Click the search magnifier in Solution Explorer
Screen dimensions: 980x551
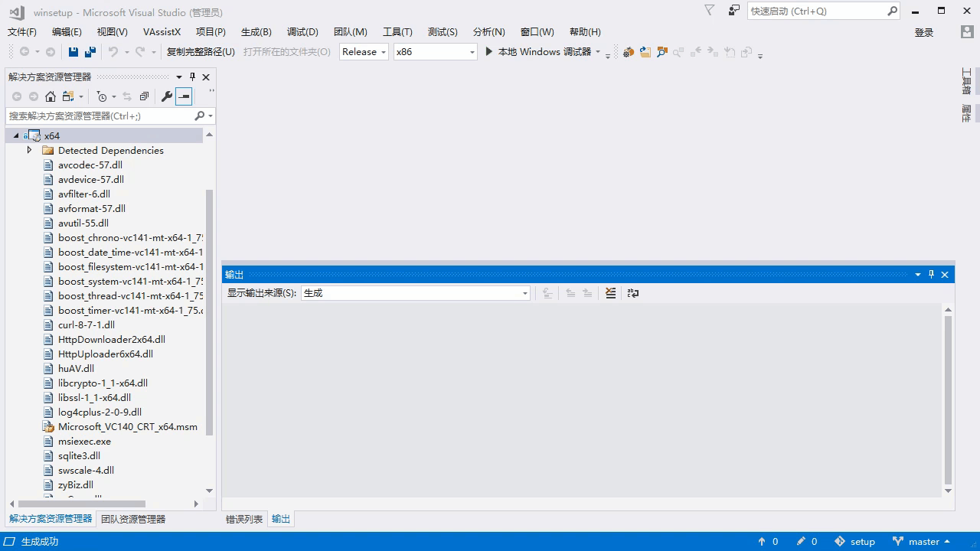pyautogui.click(x=199, y=116)
